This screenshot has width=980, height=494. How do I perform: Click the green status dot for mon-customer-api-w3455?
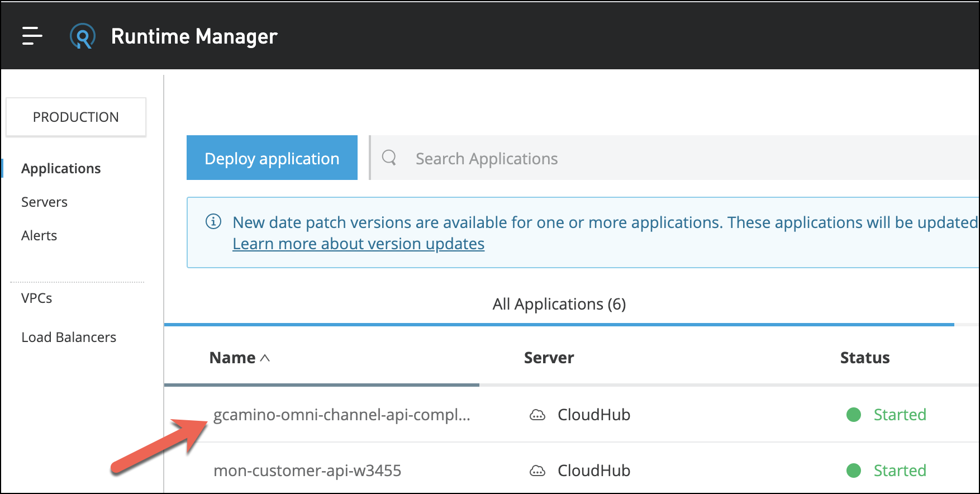(x=854, y=471)
